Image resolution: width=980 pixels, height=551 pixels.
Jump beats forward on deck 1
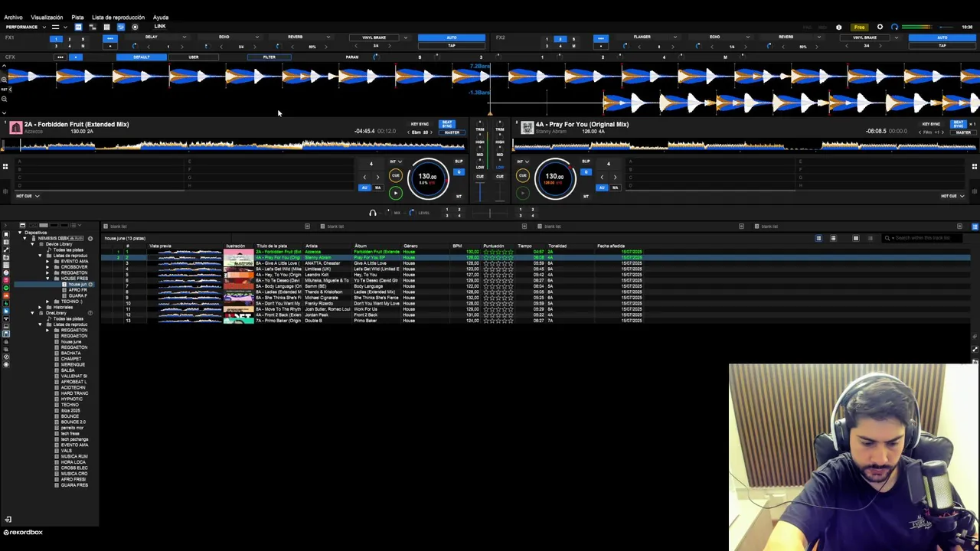pos(377,177)
